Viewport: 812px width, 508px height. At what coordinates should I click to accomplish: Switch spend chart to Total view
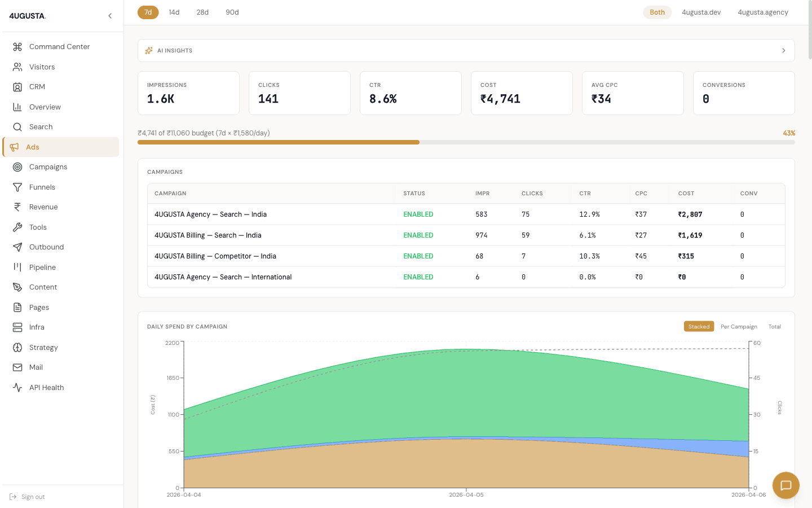pos(775,326)
